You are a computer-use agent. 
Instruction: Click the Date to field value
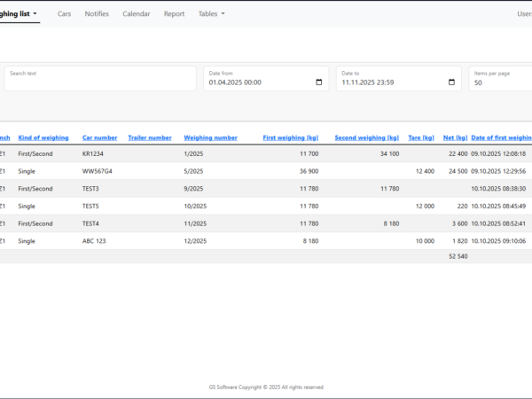pos(368,82)
